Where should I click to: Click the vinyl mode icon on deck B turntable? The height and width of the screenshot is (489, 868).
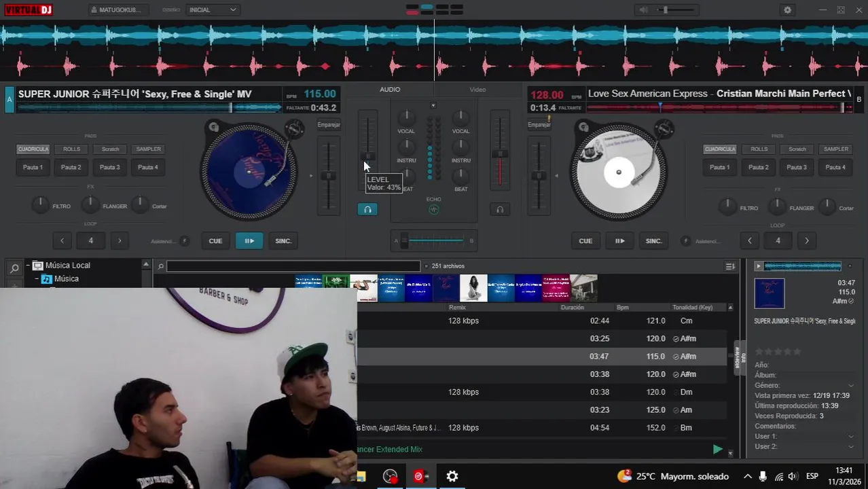pyautogui.click(x=583, y=127)
